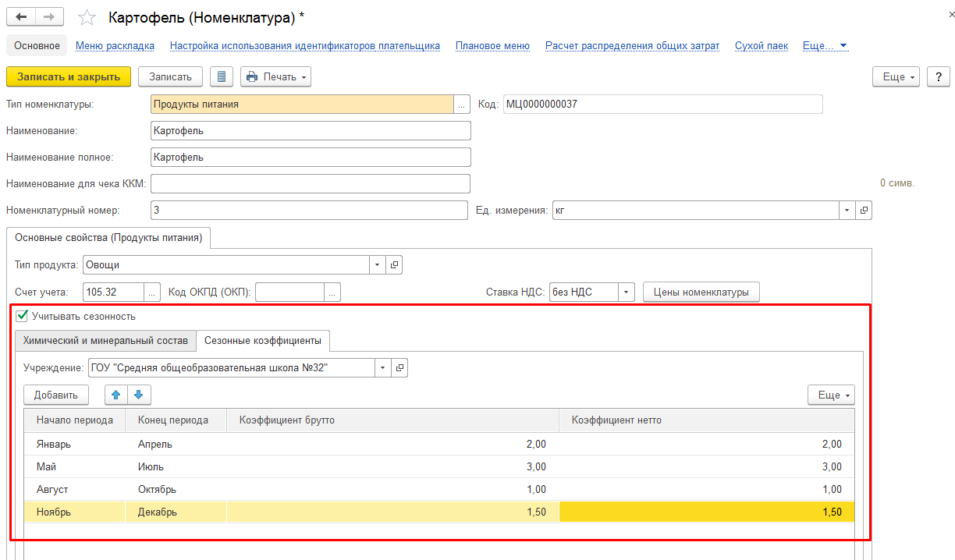Click the Счет учета field 105.32
This screenshot has height=560, width=955.
[113, 292]
